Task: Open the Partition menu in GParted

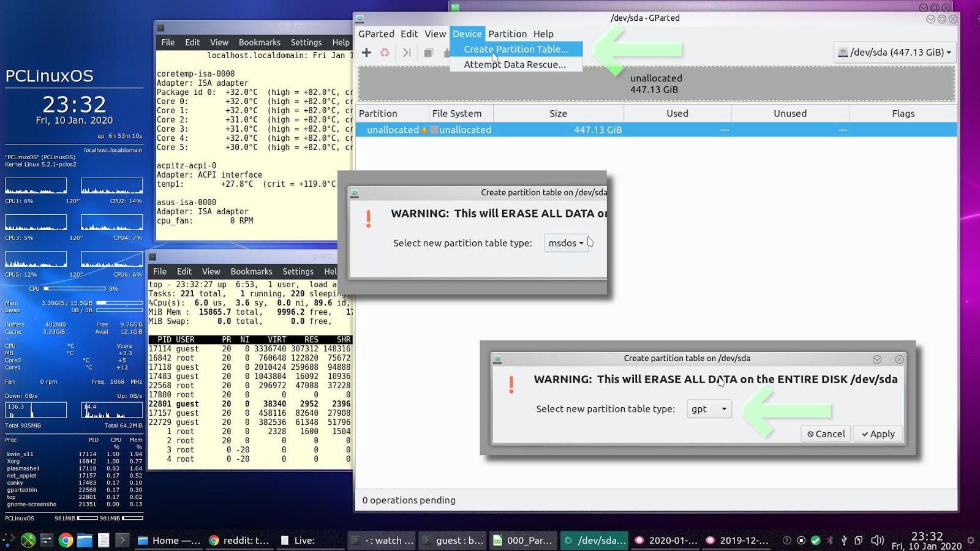Action: pos(508,34)
